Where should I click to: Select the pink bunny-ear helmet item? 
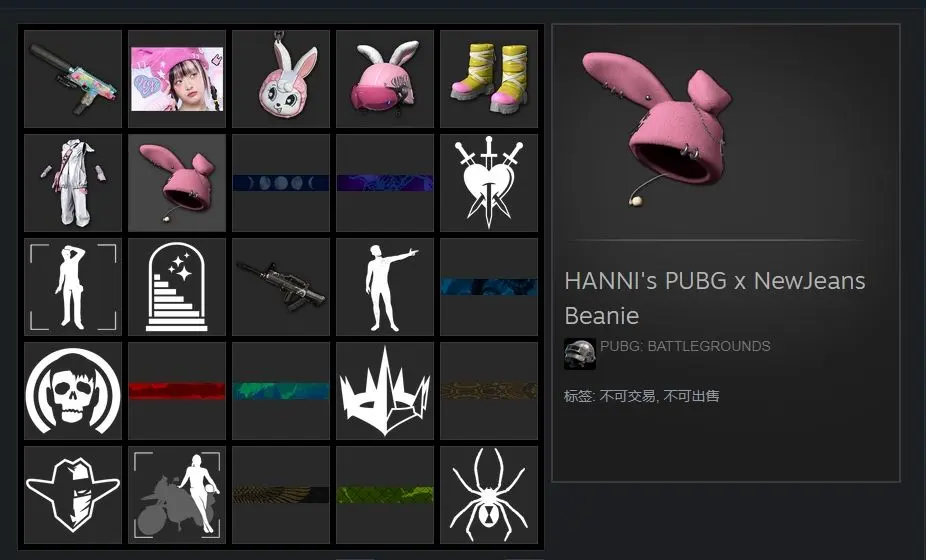click(385, 79)
